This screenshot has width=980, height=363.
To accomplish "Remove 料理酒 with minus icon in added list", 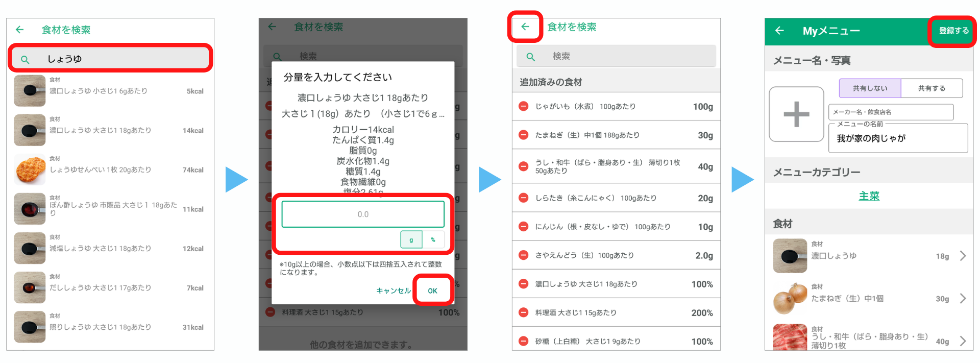I will click(523, 312).
